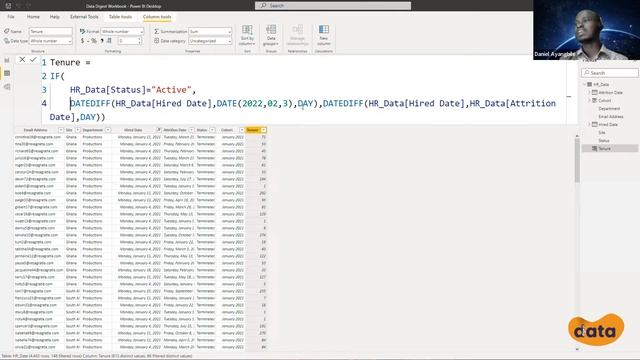Screen dimensions: 640x360
Task: Click the New column button
Action: 324,35
